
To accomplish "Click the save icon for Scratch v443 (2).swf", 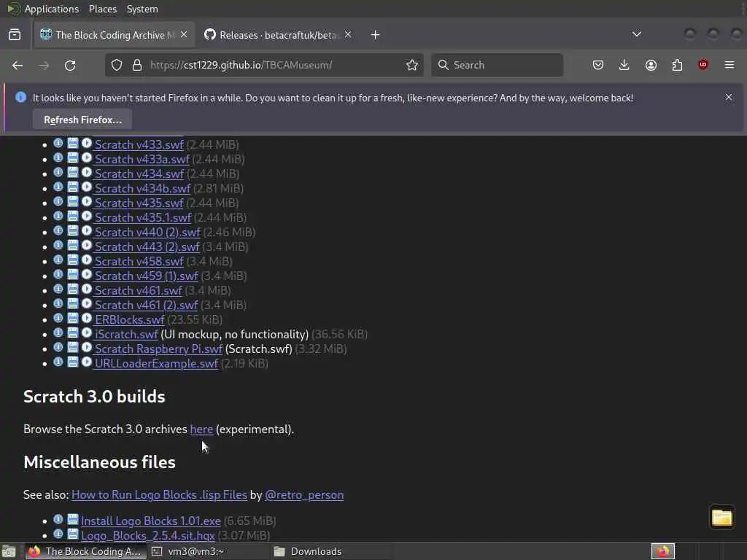I will (72, 246).
